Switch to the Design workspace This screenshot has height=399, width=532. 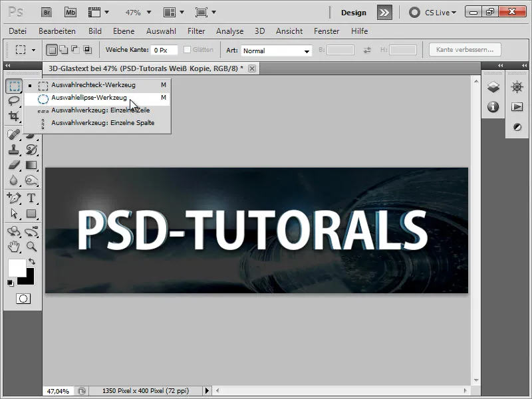[x=354, y=13]
